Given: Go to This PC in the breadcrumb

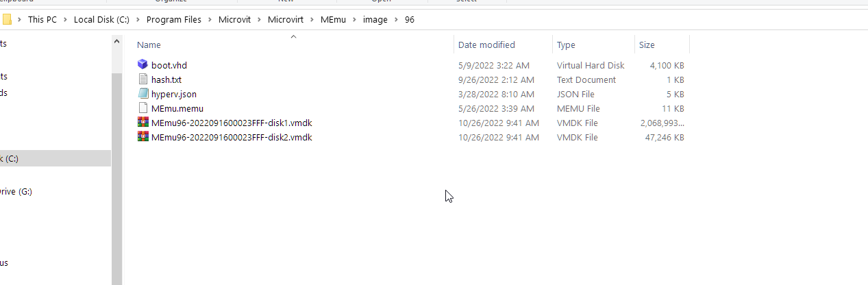Looking at the screenshot, I should (42, 20).
